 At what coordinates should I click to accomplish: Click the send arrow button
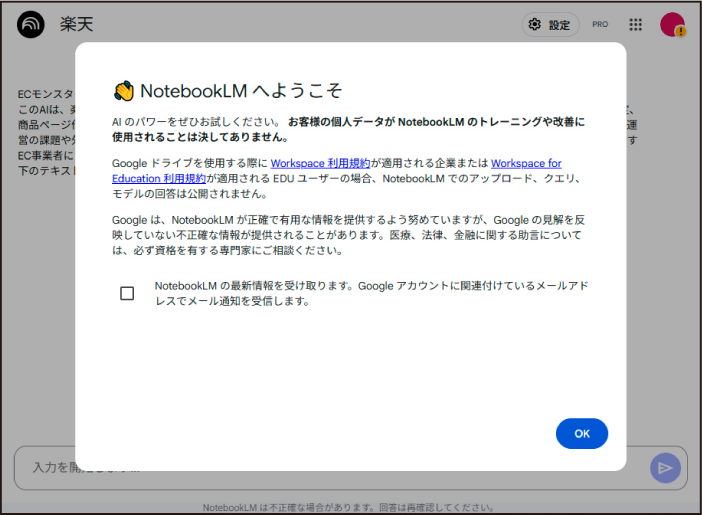pyautogui.click(x=664, y=467)
